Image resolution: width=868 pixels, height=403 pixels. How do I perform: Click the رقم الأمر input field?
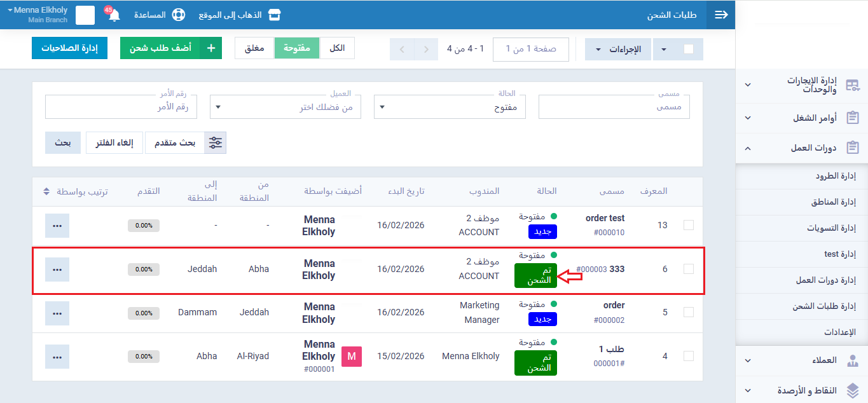pyautogui.click(x=121, y=107)
